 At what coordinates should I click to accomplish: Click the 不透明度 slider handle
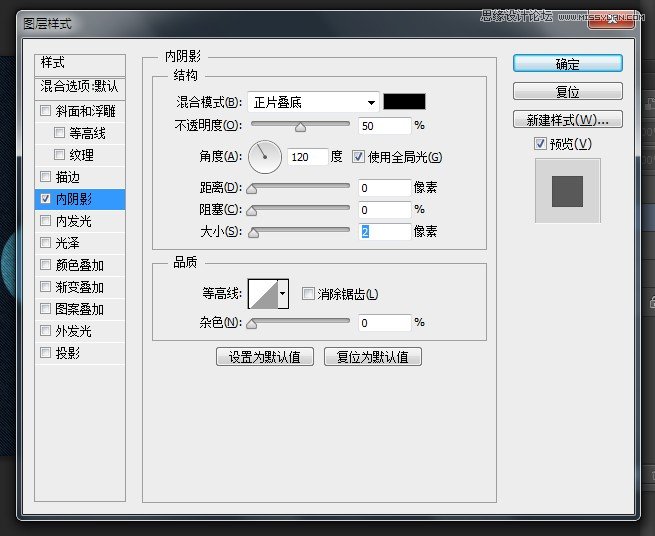click(x=300, y=127)
